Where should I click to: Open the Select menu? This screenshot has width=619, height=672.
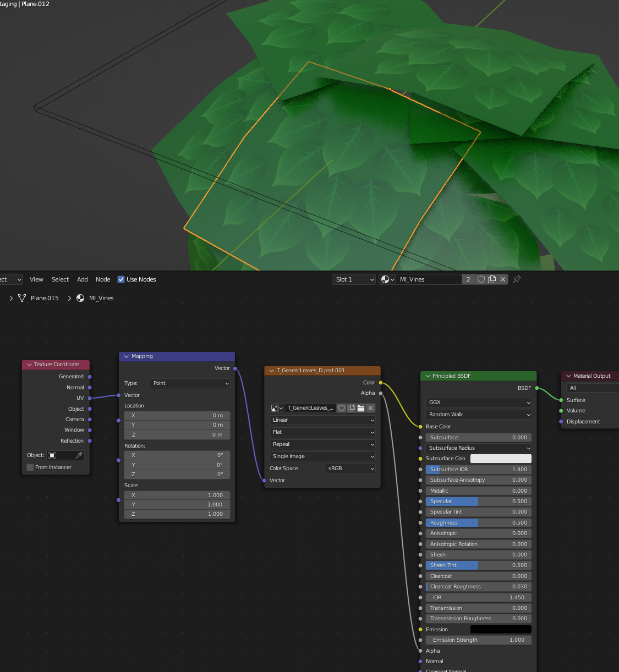point(60,279)
